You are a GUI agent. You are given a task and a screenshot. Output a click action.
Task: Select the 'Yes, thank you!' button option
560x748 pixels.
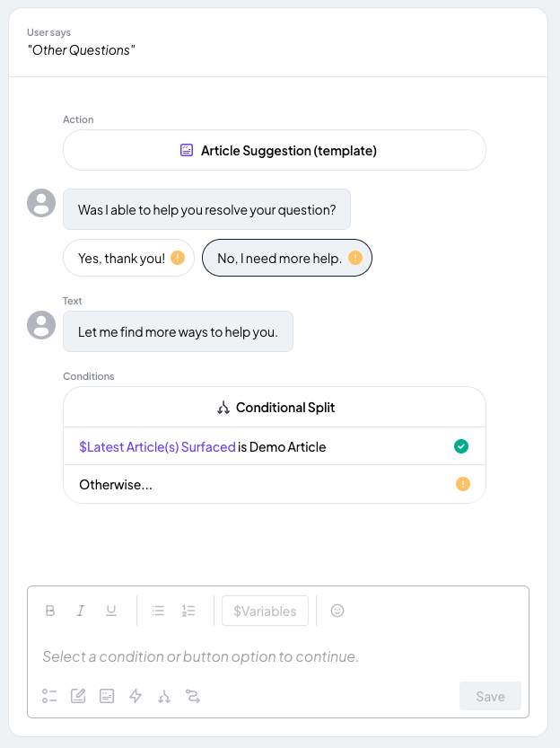pyautogui.click(x=128, y=258)
